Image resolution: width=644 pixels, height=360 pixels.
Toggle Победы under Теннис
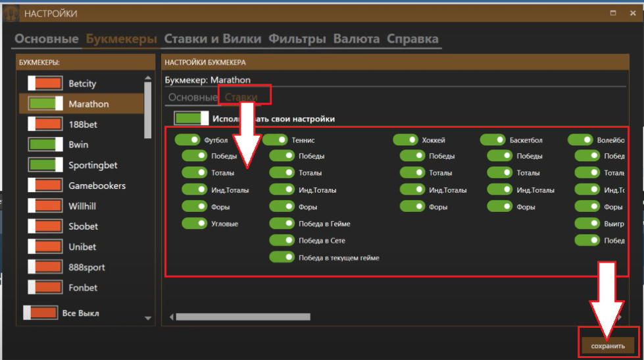click(x=282, y=156)
